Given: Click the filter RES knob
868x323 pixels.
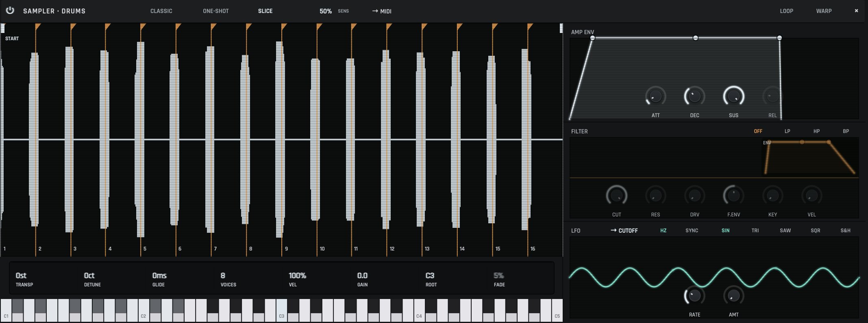Looking at the screenshot, I should click(x=655, y=196).
